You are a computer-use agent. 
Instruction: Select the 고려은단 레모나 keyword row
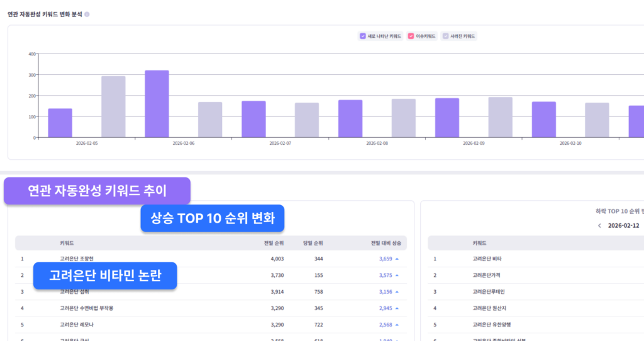[x=77, y=325]
